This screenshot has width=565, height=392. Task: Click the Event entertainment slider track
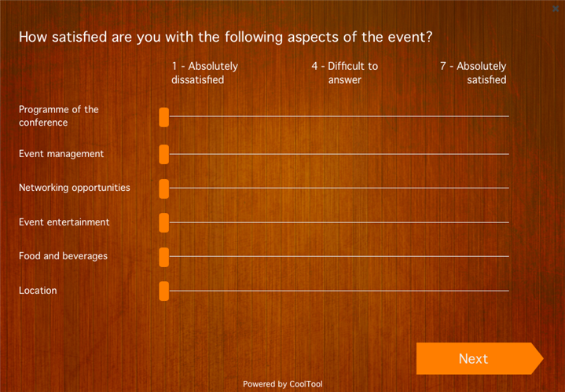(x=339, y=222)
